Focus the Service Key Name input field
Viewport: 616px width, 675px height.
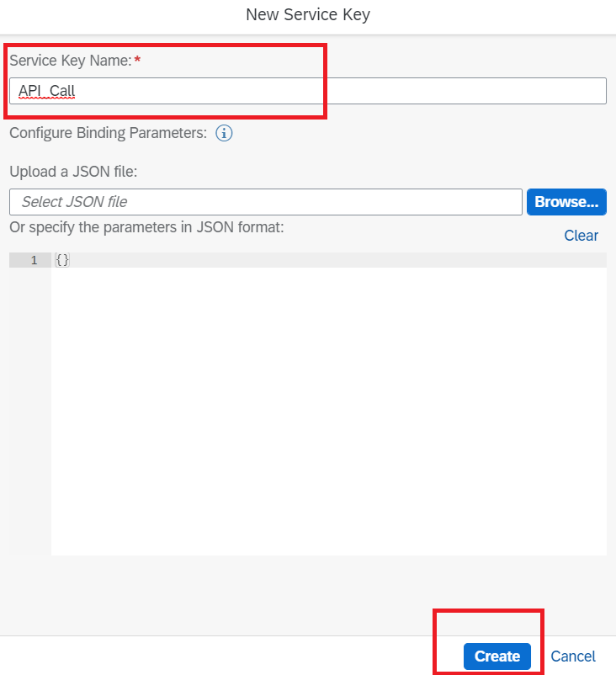[308, 91]
